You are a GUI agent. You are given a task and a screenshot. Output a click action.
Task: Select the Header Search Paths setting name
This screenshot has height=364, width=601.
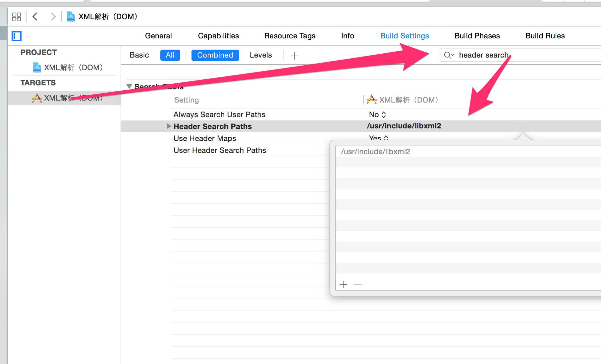pyautogui.click(x=212, y=126)
